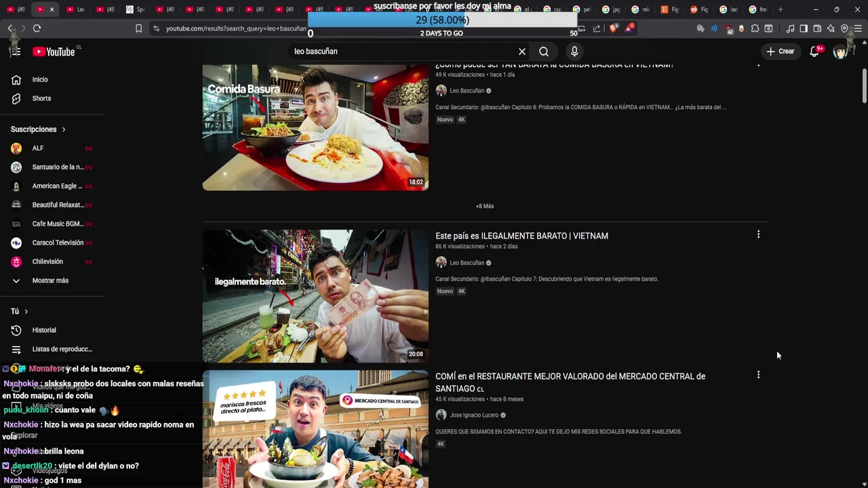Click the Shorts icon in the sidebar
Screen dimensions: 868x488
(x=16, y=98)
